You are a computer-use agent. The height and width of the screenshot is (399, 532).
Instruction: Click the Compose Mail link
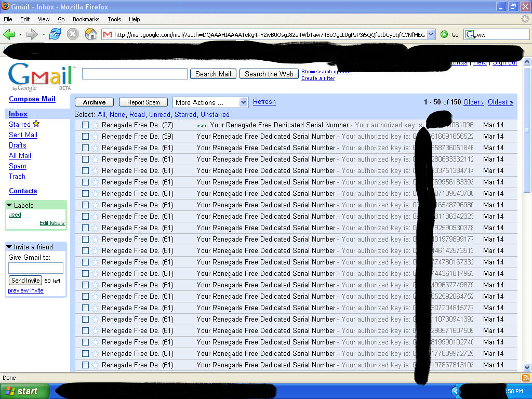(x=32, y=99)
